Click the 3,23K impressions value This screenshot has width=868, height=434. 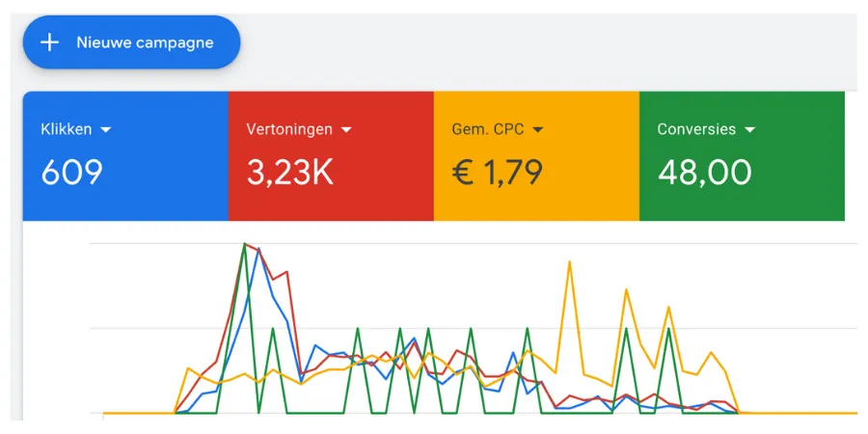pos(290,173)
